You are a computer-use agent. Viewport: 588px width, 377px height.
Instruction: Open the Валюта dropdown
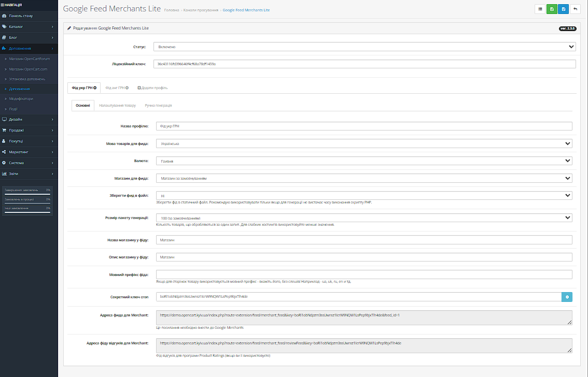tap(364, 161)
